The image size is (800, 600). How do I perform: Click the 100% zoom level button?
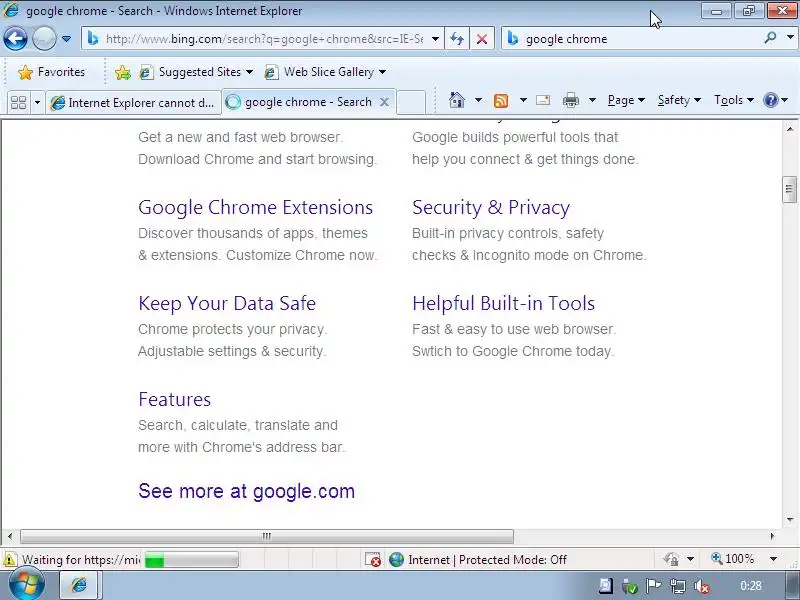(x=732, y=559)
